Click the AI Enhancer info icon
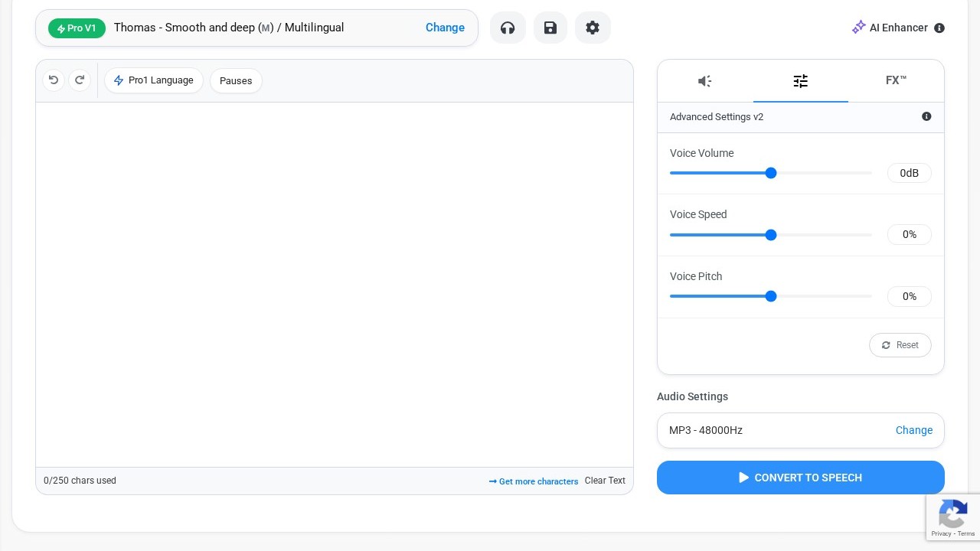980x551 pixels. tap(939, 28)
